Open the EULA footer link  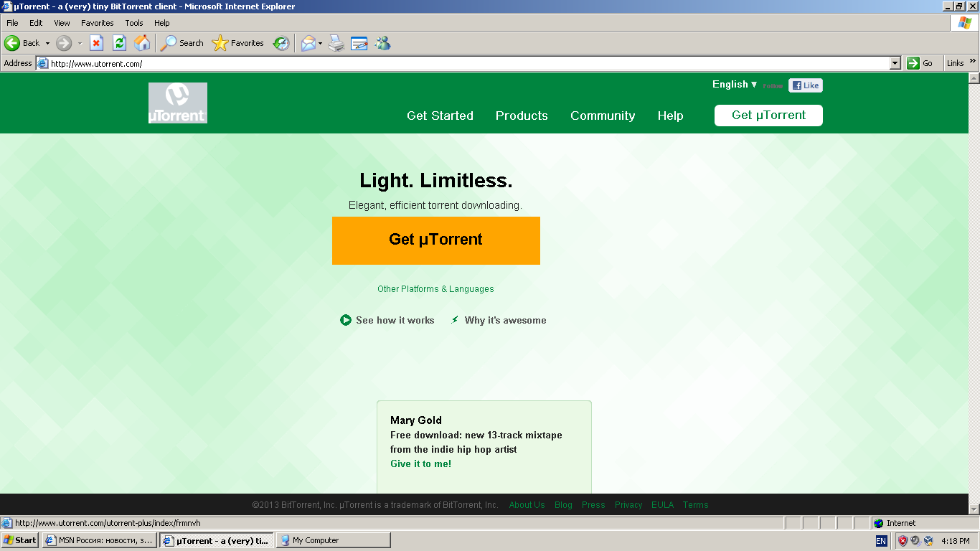tap(662, 505)
